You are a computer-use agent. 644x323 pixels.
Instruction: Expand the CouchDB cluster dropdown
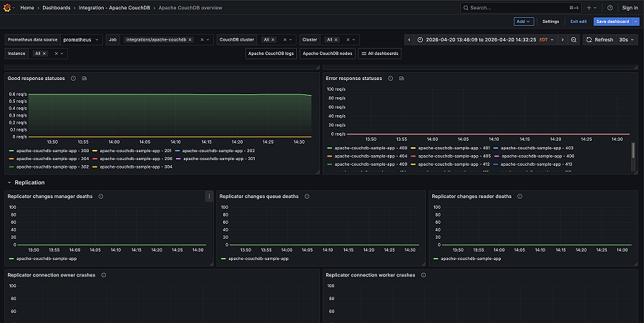pos(291,40)
